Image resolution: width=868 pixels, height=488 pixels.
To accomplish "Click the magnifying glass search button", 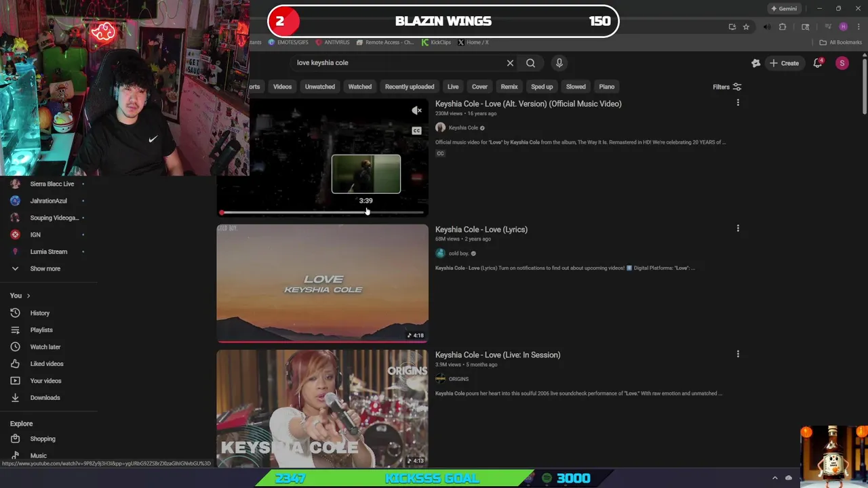I will (x=530, y=63).
